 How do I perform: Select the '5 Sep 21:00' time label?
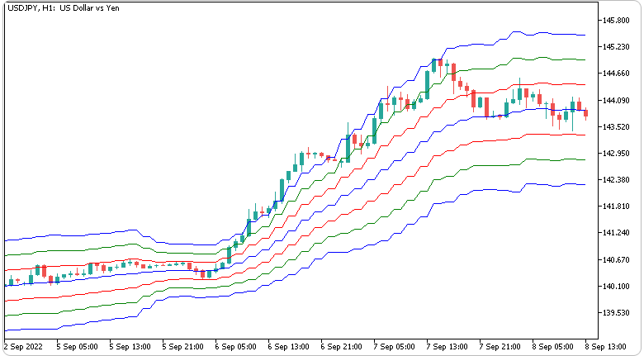[x=183, y=347]
